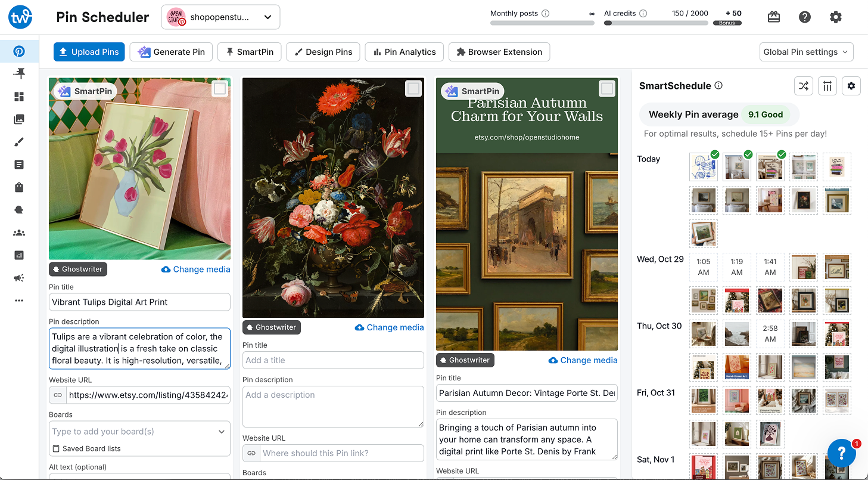Click Ghostwriter on the tulips pin
Viewport: 868px width, 480px height.
[x=78, y=270]
